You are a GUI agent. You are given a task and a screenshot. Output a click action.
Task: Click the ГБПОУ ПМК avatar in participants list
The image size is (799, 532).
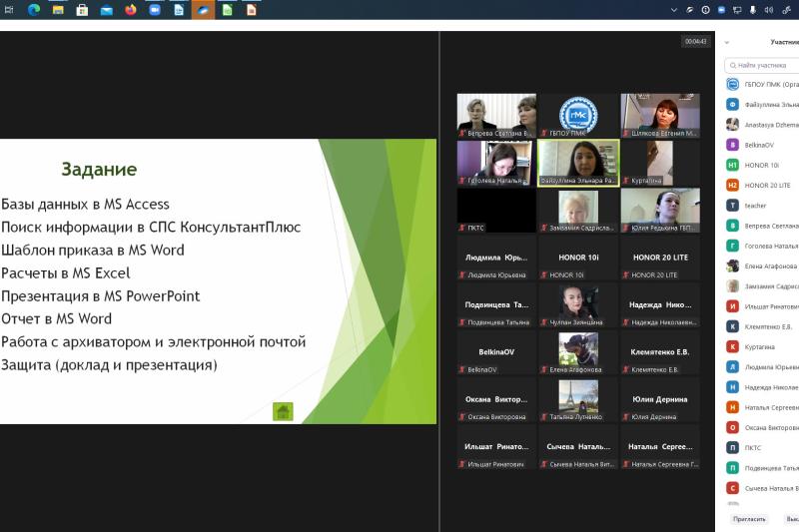tap(732, 84)
